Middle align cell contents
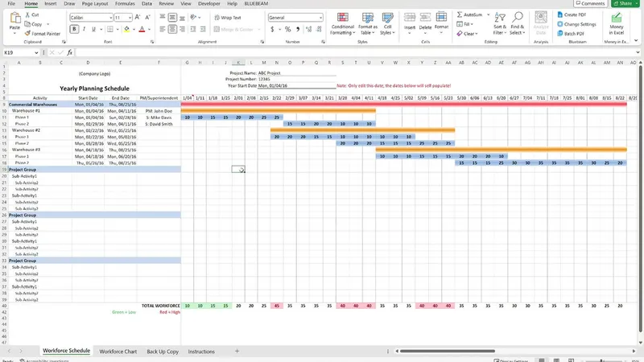 pyautogui.click(x=172, y=17)
